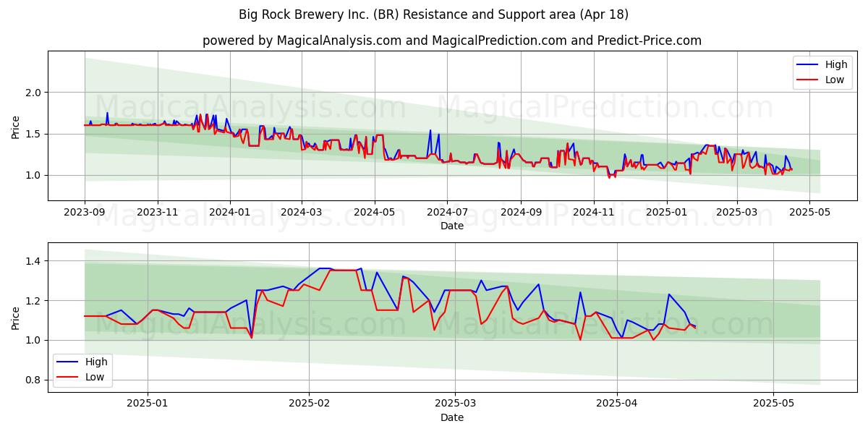Click the 'Price' y-axis label of bottom chart
This screenshot has width=868, height=434.
pos(16,317)
